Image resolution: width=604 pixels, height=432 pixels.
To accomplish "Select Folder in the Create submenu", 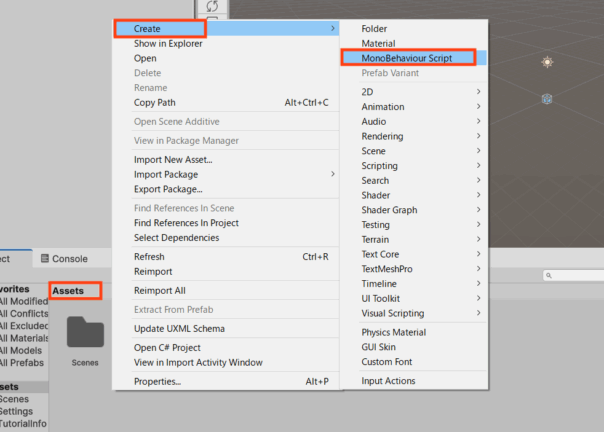I will pos(375,29).
